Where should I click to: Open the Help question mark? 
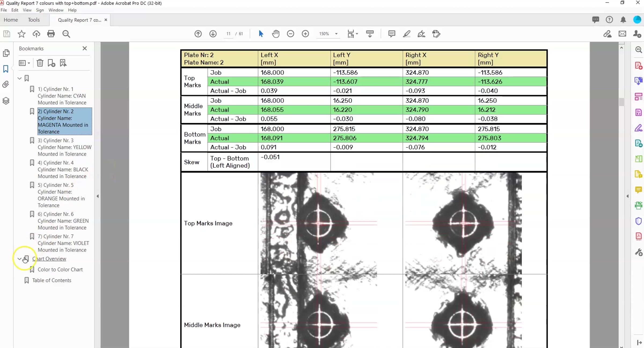tap(609, 20)
